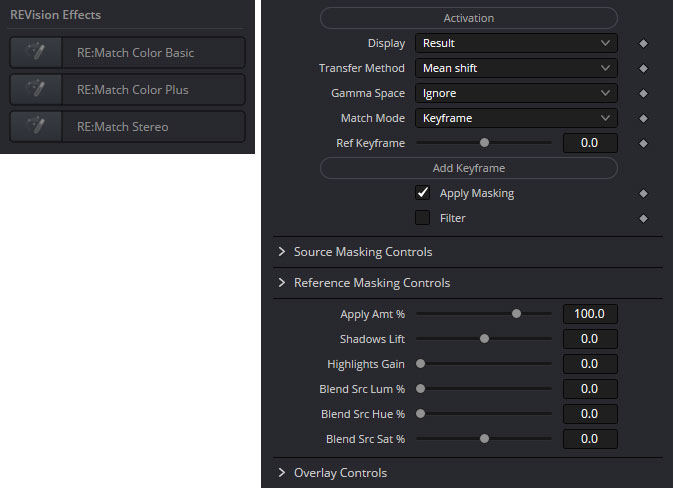The height and width of the screenshot is (488, 673).
Task: Click the Ref Keyframe value field
Action: 590,143
